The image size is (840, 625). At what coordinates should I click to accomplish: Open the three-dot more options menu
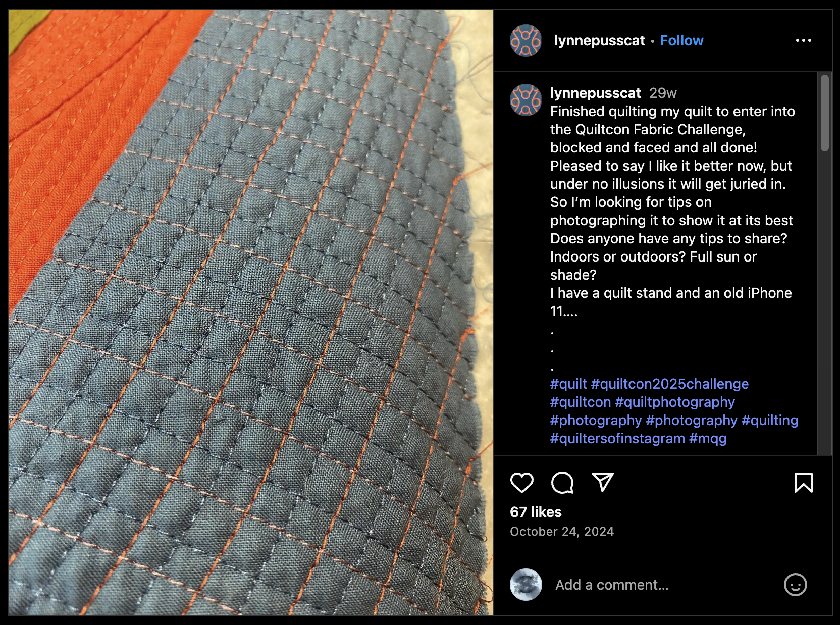804,40
